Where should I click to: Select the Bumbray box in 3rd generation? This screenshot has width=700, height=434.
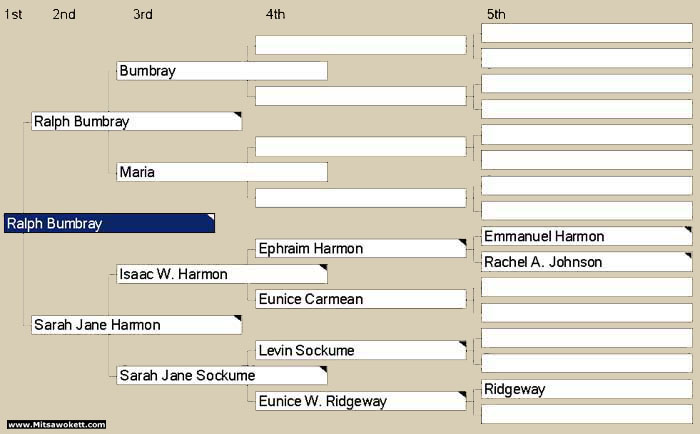pos(222,71)
